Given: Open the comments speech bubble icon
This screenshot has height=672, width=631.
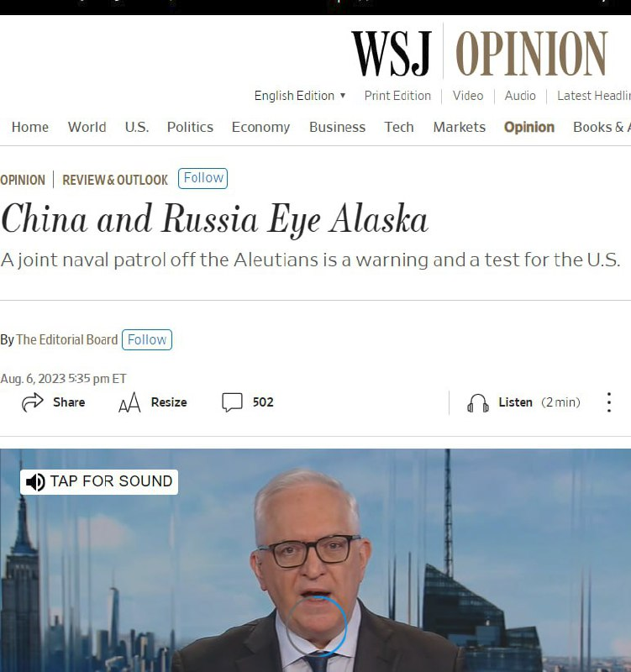Looking at the screenshot, I should coord(233,402).
